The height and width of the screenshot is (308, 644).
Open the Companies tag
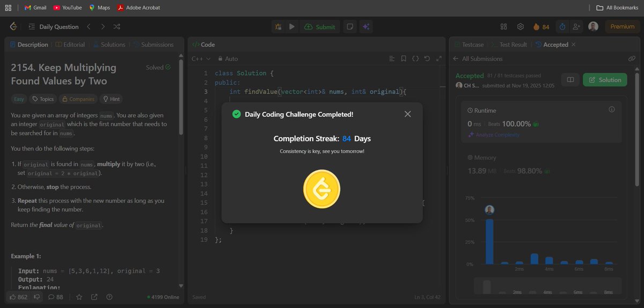78,99
